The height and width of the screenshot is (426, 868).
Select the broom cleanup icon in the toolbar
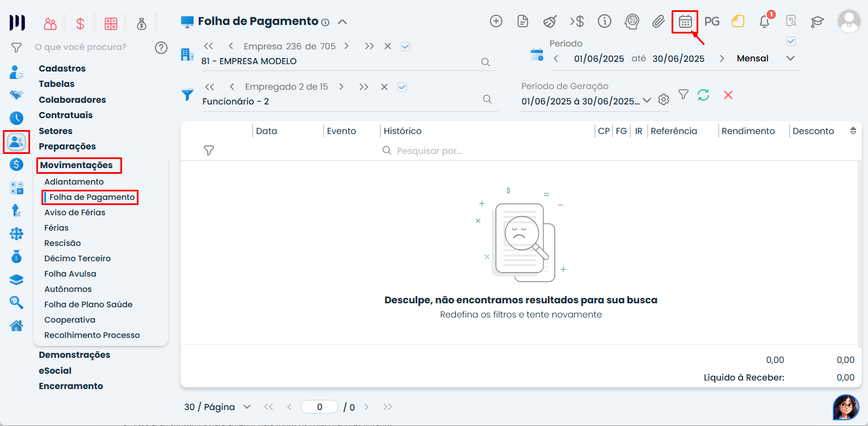click(550, 21)
